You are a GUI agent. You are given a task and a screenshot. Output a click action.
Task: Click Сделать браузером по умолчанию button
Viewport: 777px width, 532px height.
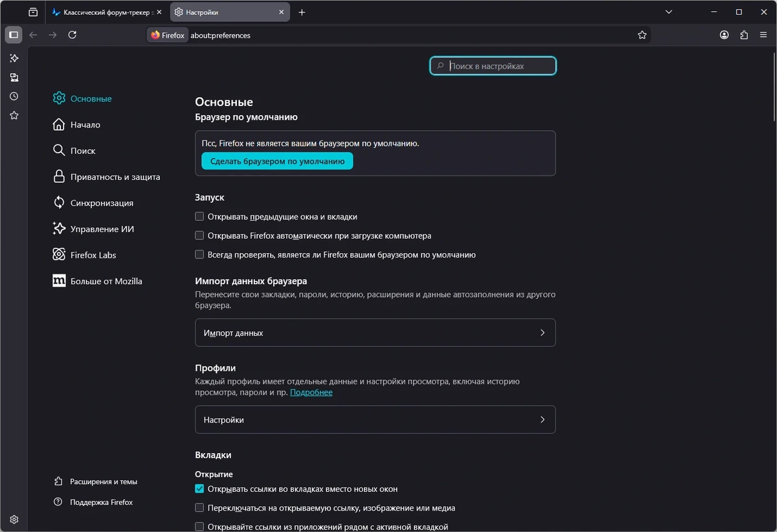[277, 161]
